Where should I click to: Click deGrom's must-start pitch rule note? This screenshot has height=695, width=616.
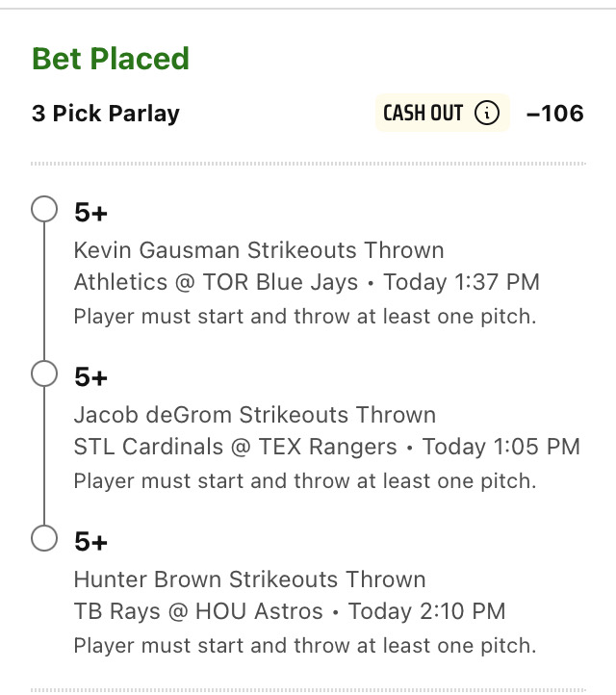pyautogui.click(x=305, y=481)
